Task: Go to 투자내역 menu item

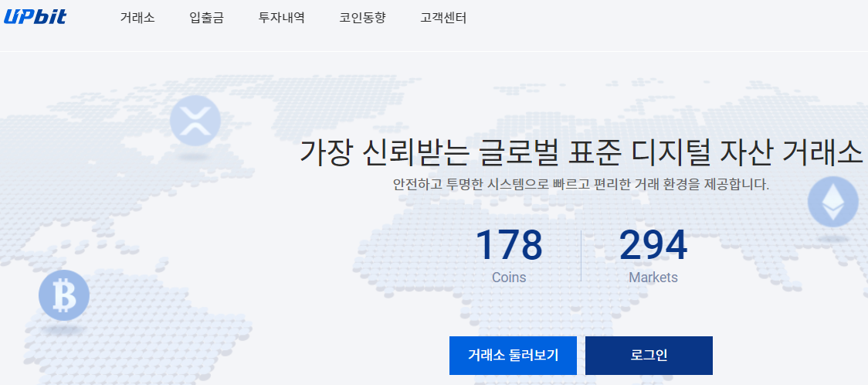Action: pos(281,18)
